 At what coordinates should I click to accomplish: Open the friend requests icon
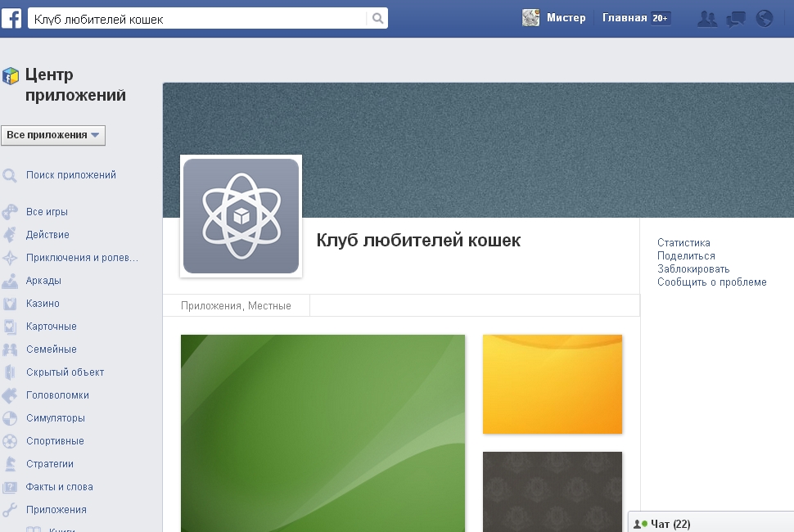point(707,19)
